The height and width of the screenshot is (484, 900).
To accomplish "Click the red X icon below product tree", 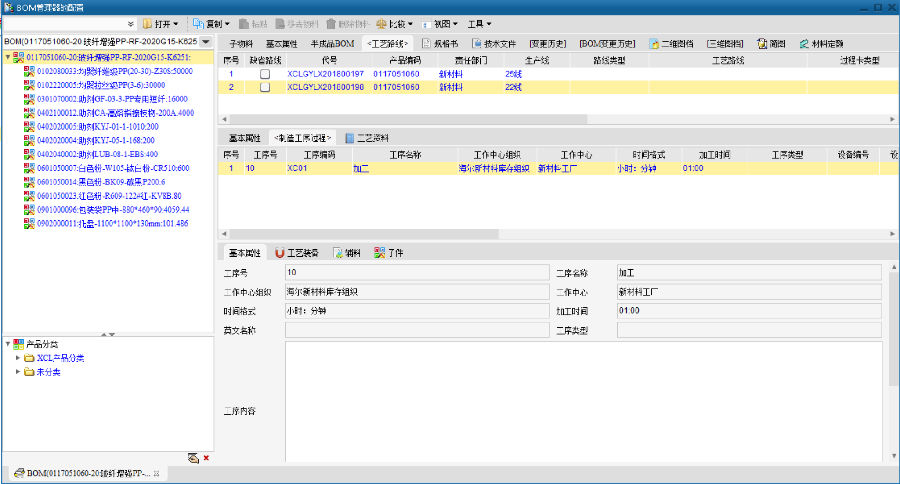I will (206, 458).
